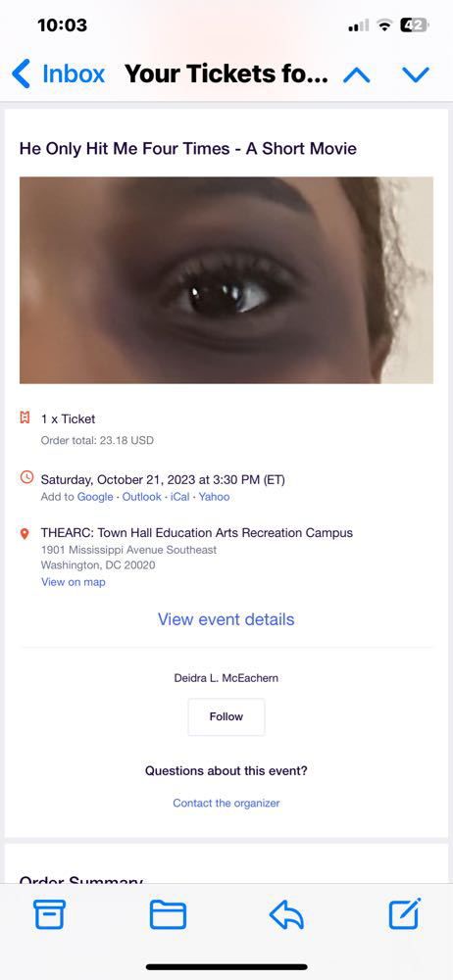This screenshot has width=453, height=980.
Task: Go back to Inbox
Action: [x=58, y=73]
